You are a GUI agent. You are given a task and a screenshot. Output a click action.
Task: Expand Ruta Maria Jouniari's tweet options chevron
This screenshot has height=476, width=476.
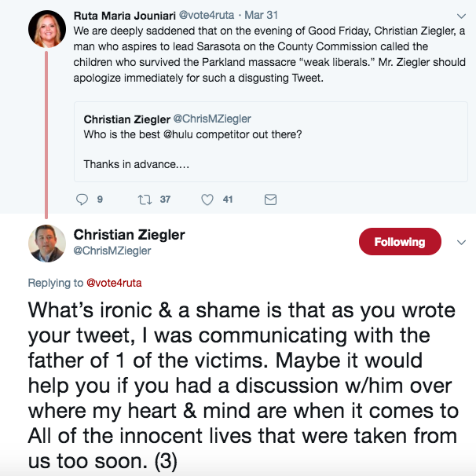point(461,15)
